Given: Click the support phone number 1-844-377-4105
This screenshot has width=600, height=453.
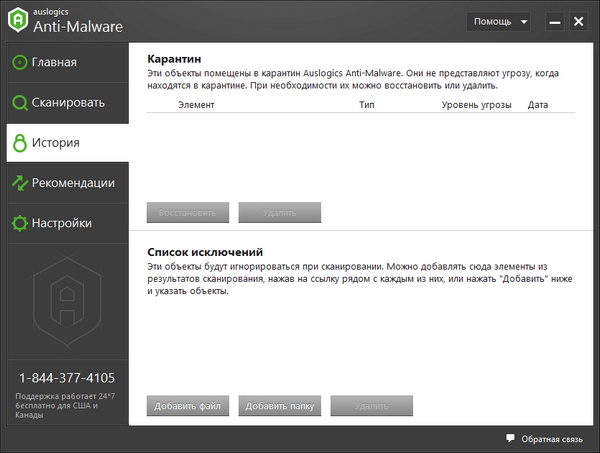Looking at the screenshot, I should click(x=67, y=378).
